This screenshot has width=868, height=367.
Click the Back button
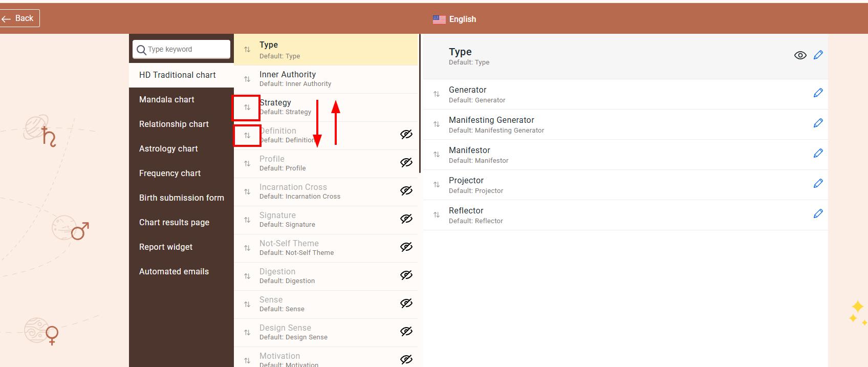click(x=19, y=18)
